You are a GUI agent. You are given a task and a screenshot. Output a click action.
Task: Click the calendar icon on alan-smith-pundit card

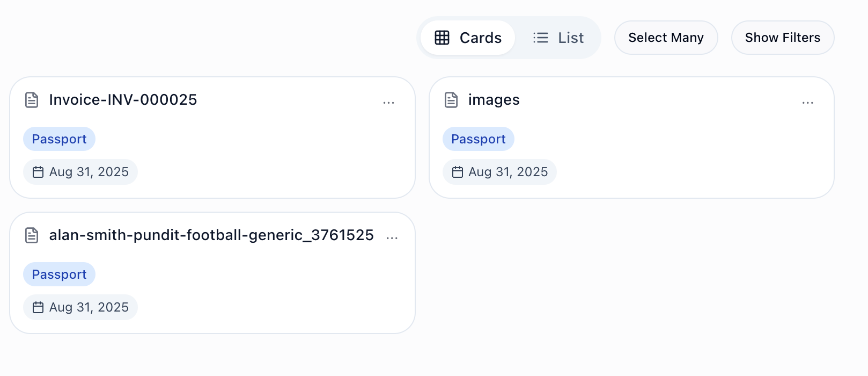coord(38,307)
